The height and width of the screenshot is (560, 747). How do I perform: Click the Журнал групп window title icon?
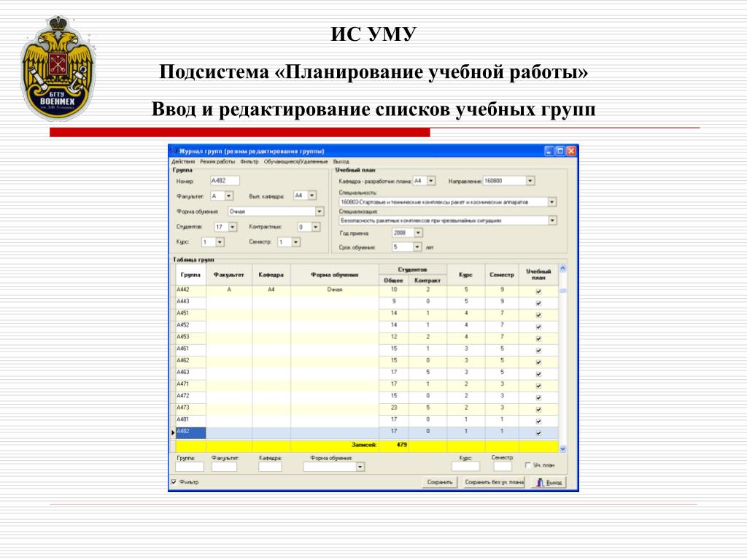coord(174,151)
